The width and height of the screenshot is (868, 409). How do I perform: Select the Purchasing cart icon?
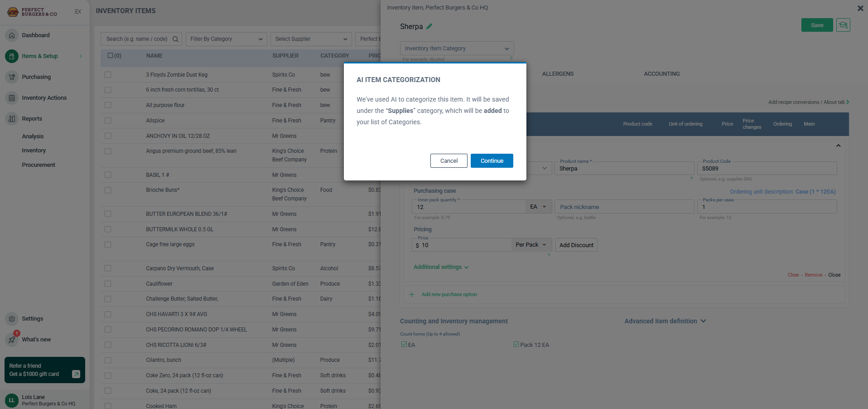click(x=11, y=77)
